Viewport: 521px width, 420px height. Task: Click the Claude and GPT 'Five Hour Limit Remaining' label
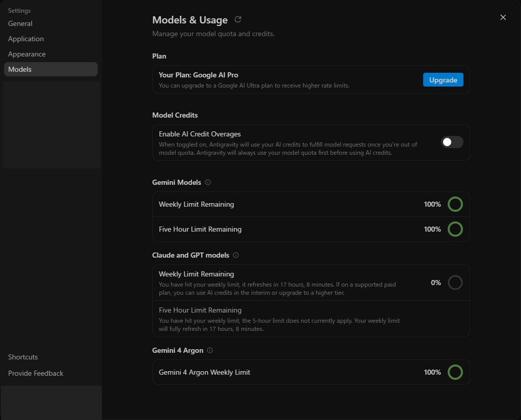pyautogui.click(x=200, y=310)
